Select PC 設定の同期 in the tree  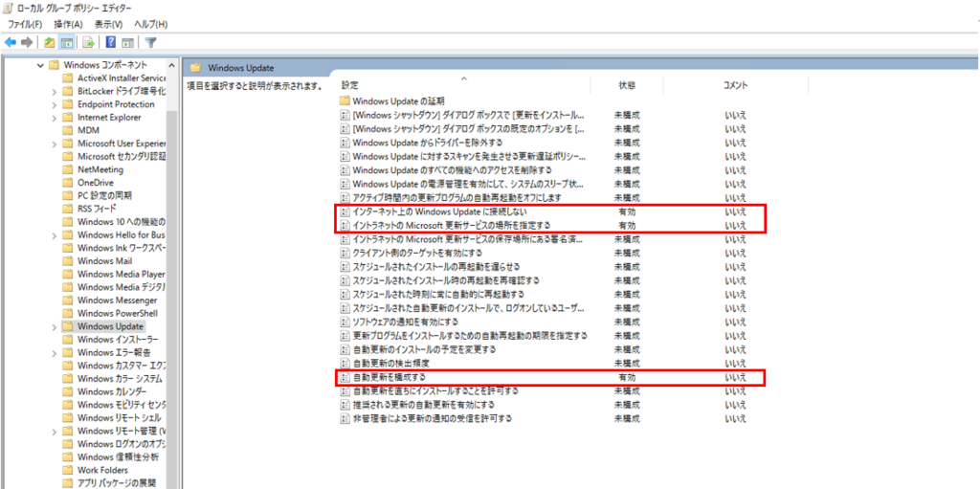click(105, 196)
